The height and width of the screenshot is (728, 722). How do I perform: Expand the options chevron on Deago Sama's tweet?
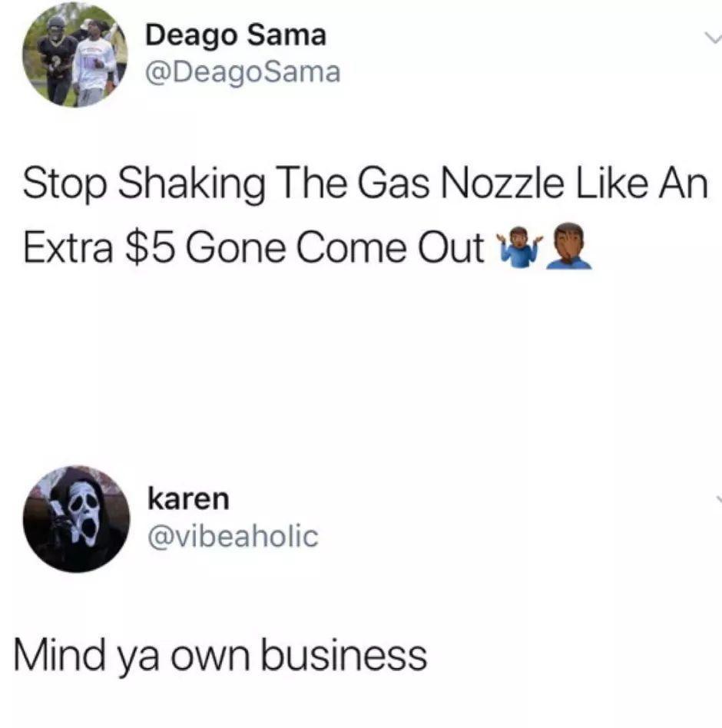[x=713, y=38]
